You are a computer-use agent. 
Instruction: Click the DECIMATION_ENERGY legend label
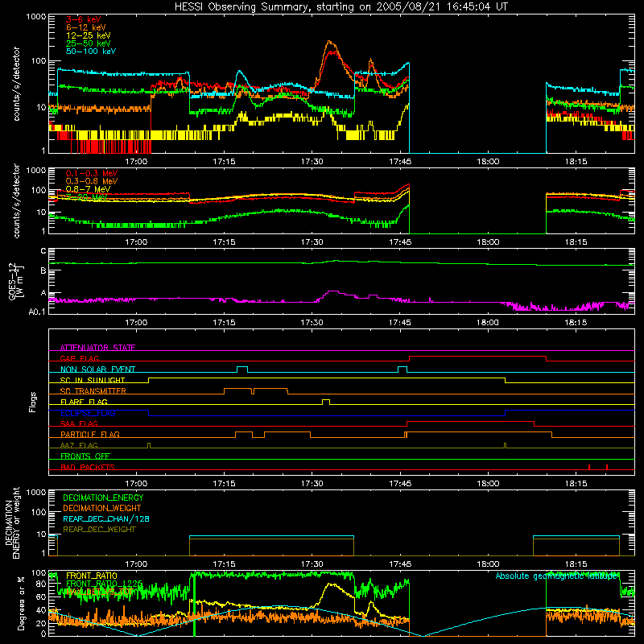coord(103,497)
